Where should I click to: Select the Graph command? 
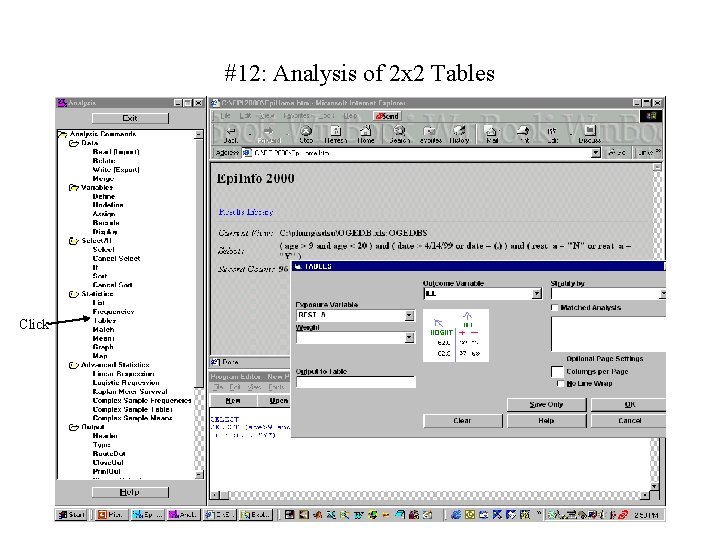103,347
